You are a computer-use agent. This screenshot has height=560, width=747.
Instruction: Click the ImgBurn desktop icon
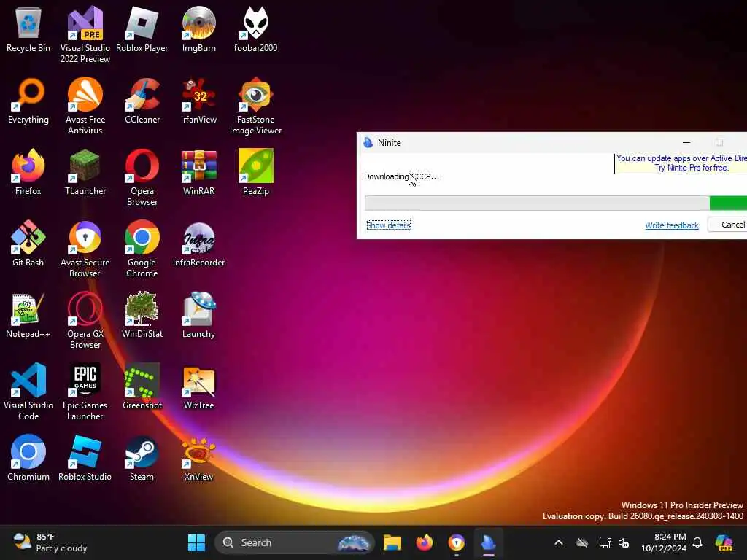pyautogui.click(x=198, y=29)
